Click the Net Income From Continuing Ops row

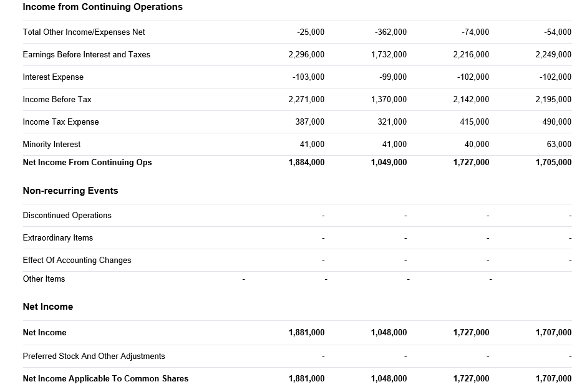click(x=87, y=162)
